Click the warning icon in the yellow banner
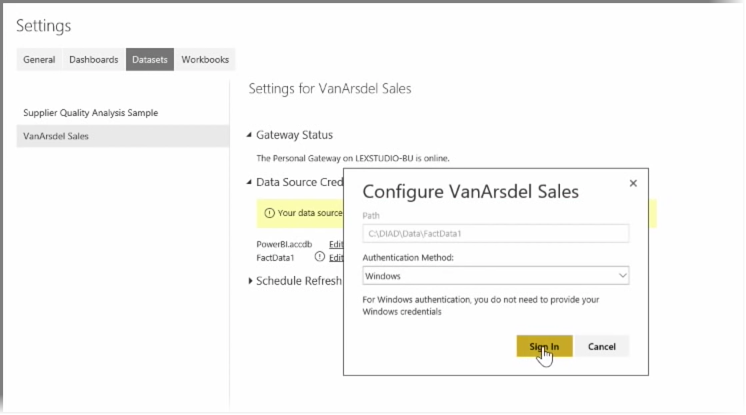 point(269,213)
